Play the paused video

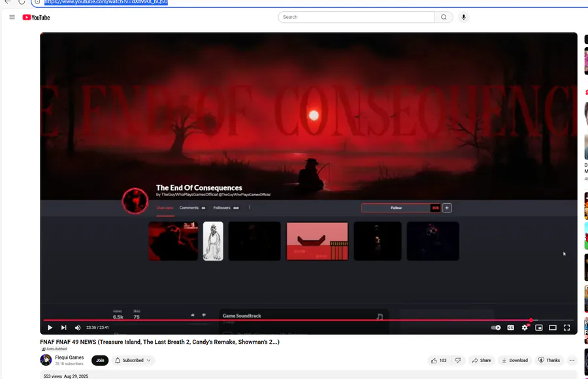click(50, 327)
